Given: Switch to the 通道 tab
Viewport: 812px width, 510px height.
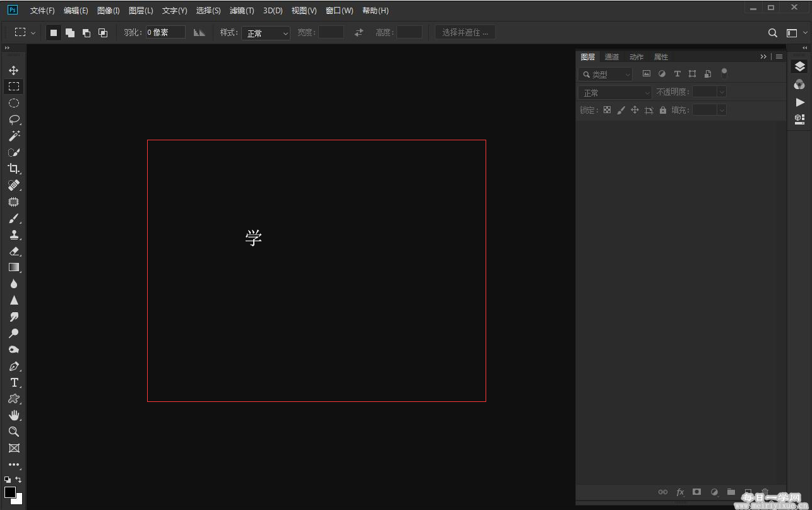Looking at the screenshot, I should click(612, 57).
